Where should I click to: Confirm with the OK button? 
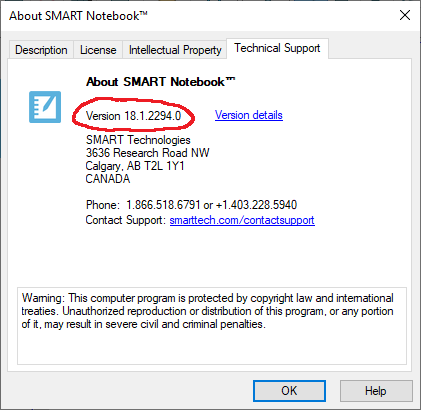point(289,391)
